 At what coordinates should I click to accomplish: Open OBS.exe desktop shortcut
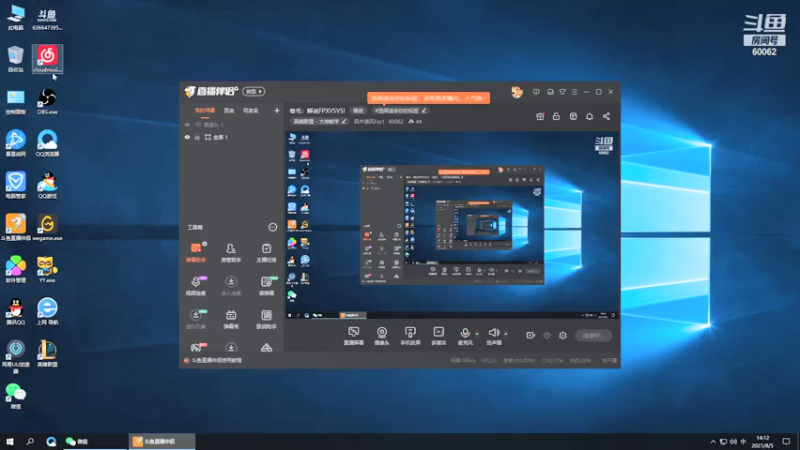coord(47,101)
